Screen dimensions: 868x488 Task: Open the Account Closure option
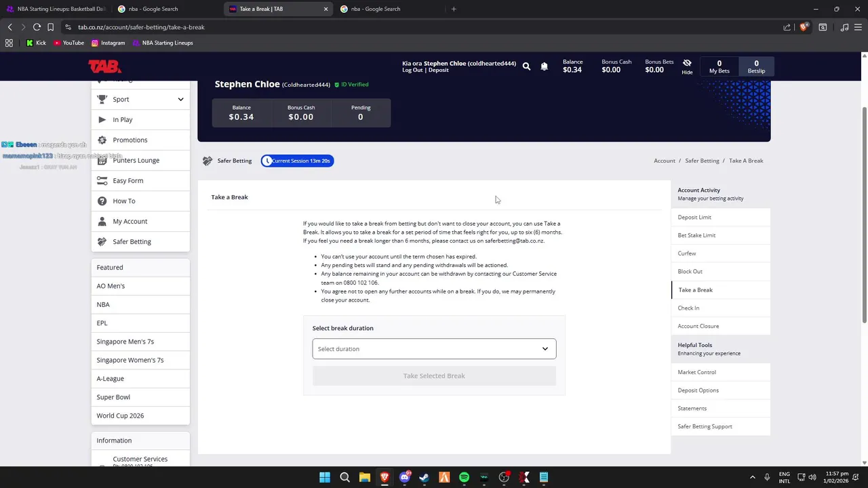pyautogui.click(x=721, y=326)
